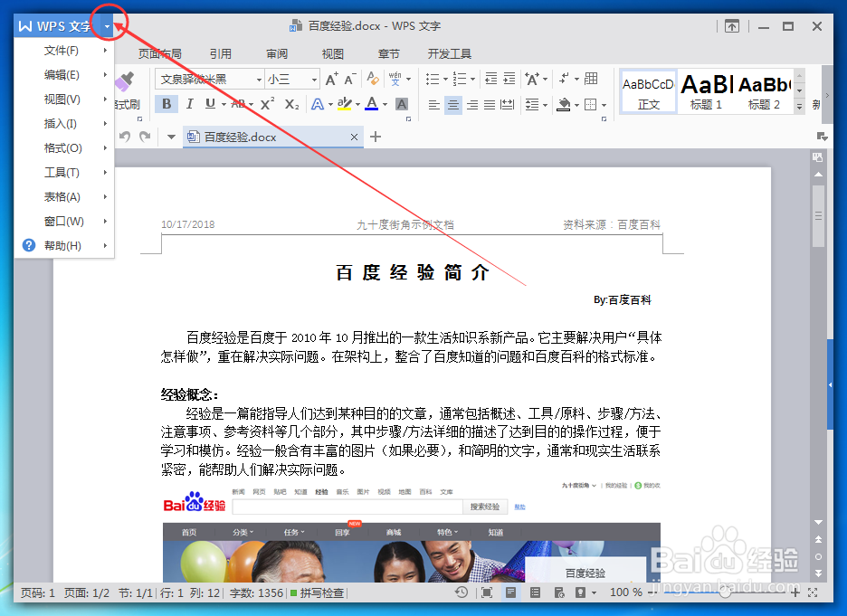Expand the underline style dropdown arrow
The width and height of the screenshot is (847, 616).
pyautogui.click(x=224, y=104)
